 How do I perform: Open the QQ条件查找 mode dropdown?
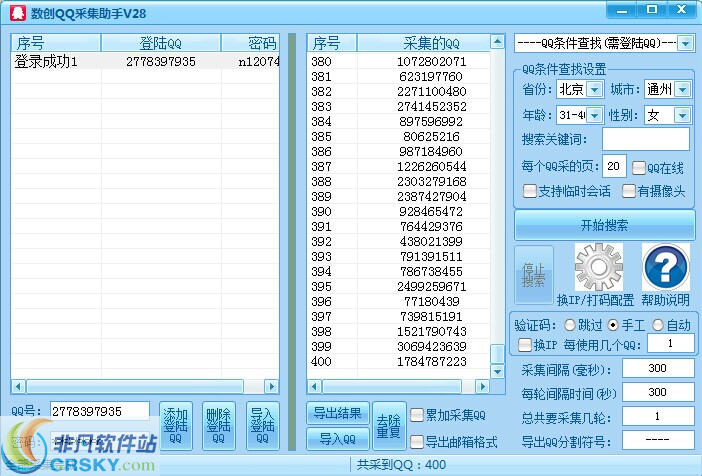coord(685,43)
